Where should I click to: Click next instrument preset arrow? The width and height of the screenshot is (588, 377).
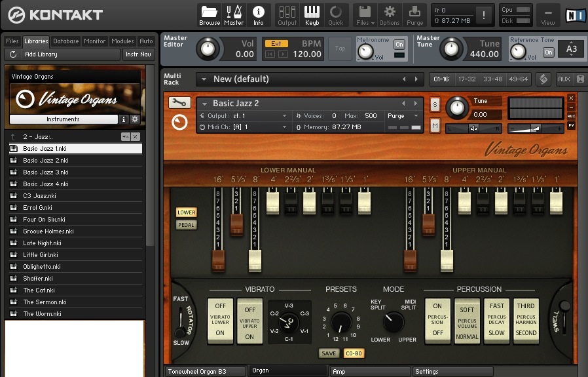pos(416,103)
